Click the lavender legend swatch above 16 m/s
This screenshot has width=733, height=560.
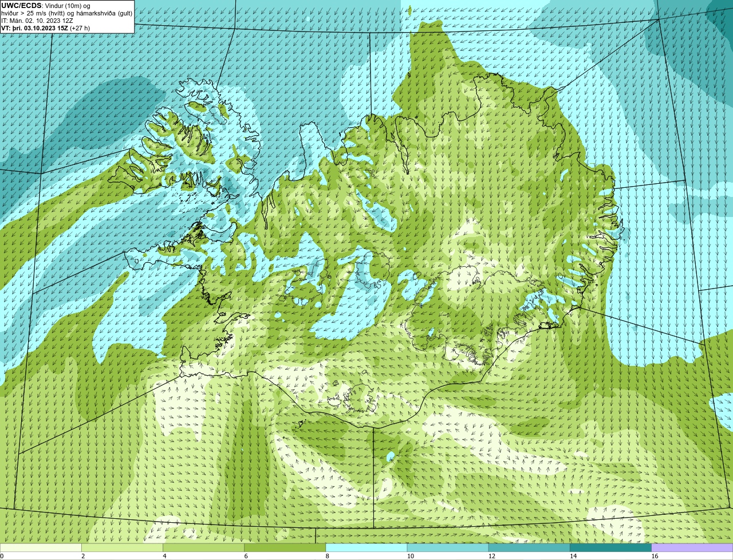pos(692,548)
